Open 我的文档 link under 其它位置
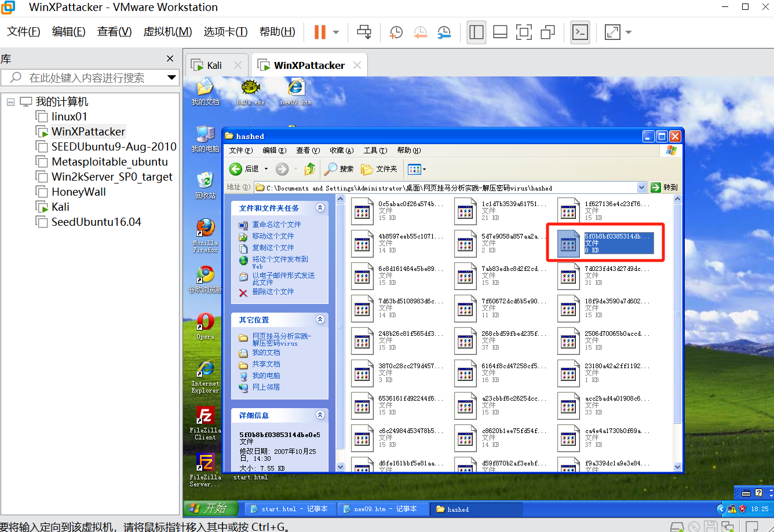 click(266, 353)
